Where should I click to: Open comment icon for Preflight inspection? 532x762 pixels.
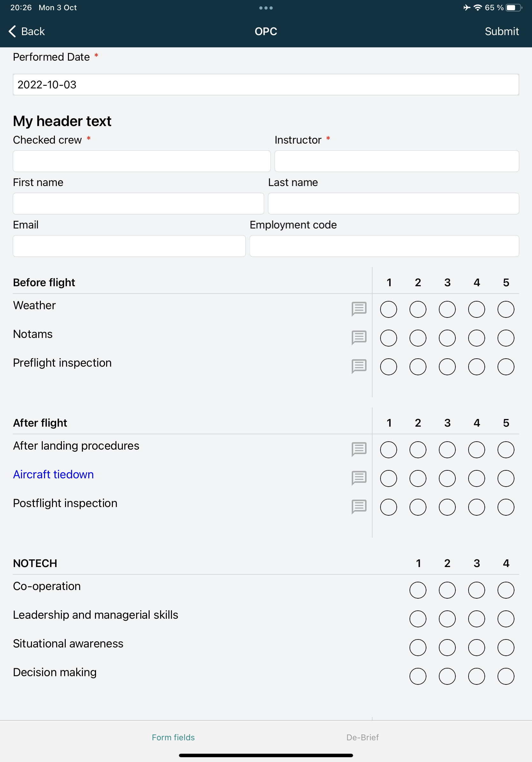pyautogui.click(x=358, y=367)
